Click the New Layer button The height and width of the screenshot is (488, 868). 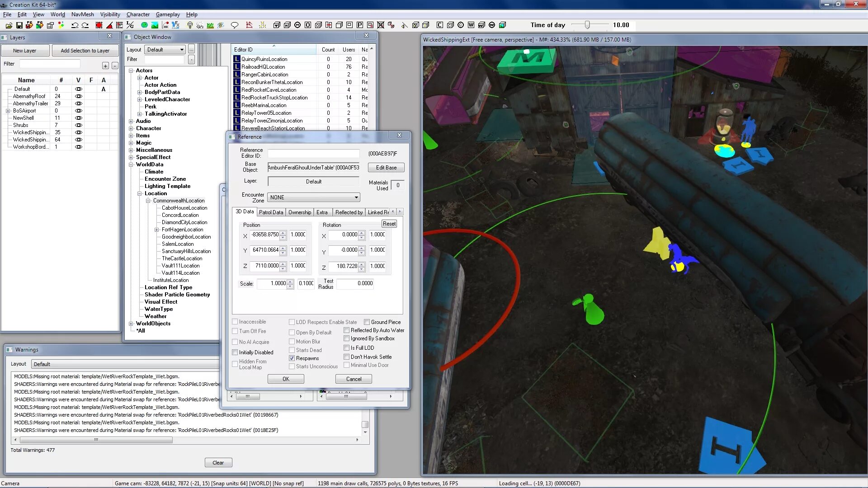coord(24,51)
